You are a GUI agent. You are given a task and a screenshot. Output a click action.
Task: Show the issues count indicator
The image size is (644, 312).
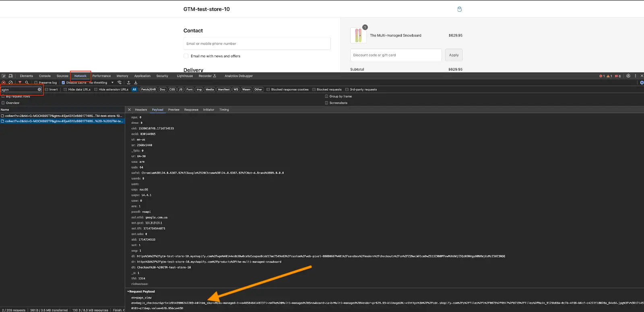pyautogui.click(x=618, y=76)
